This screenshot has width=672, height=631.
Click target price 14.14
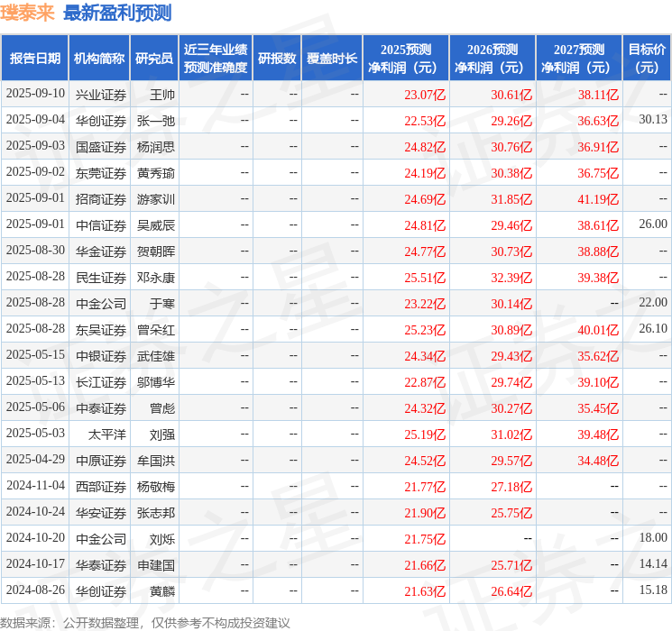tap(653, 563)
